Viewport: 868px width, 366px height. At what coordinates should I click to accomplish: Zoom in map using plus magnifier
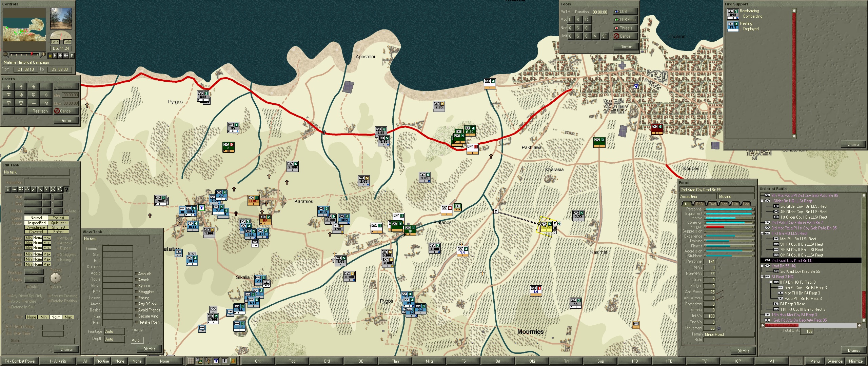[x=43, y=55]
